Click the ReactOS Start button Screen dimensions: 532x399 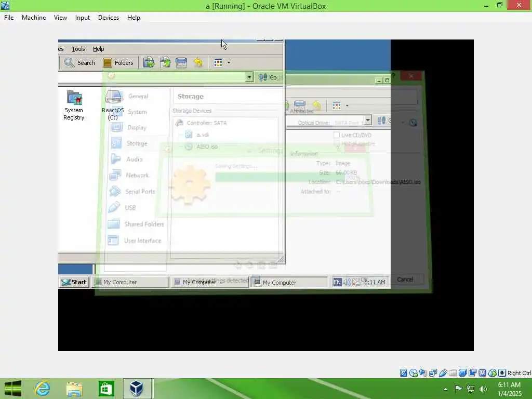pyautogui.click(x=74, y=282)
